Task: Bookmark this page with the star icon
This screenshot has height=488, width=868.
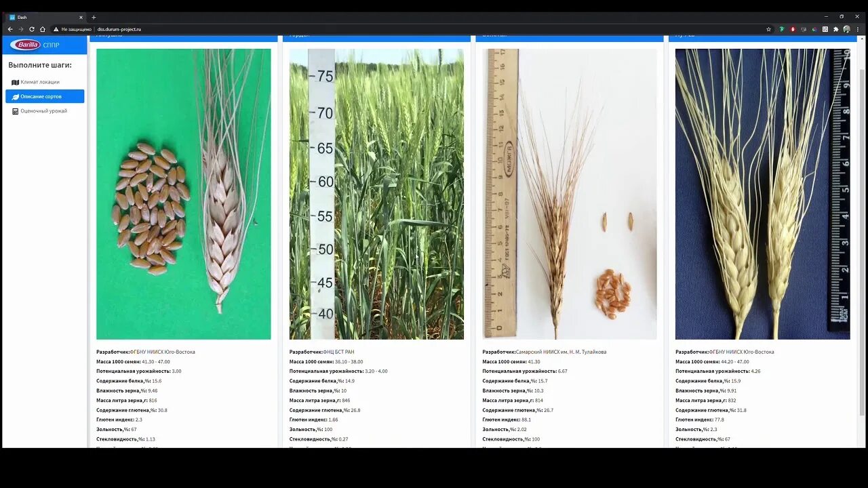Action: [x=768, y=29]
